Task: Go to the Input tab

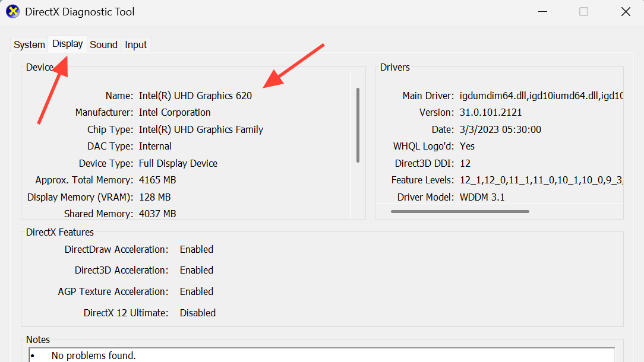Action: [135, 45]
